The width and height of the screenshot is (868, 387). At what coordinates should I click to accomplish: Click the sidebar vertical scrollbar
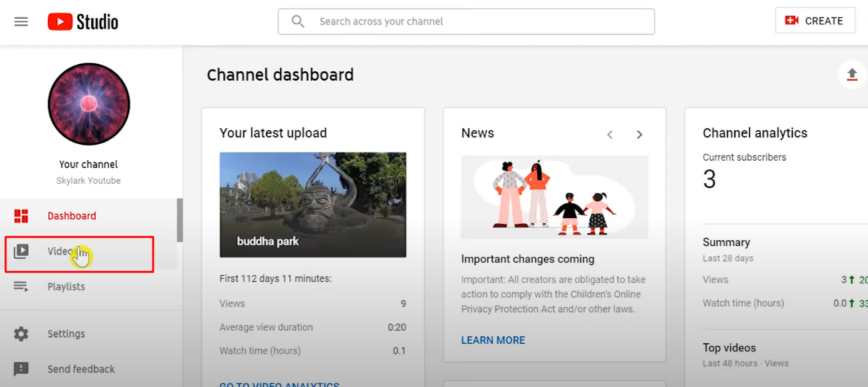[180, 220]
